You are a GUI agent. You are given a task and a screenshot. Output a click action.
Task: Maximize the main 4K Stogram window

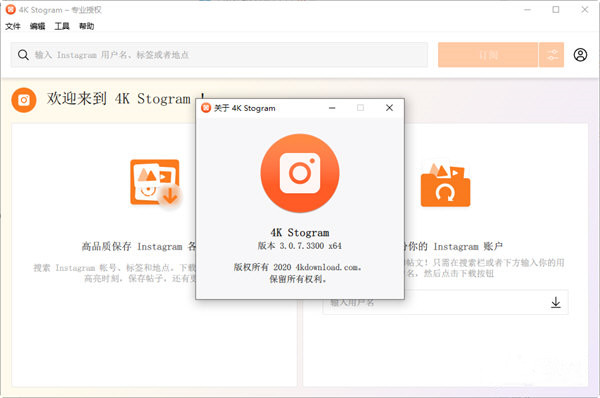pyautogui.click(x=556, y=10)
